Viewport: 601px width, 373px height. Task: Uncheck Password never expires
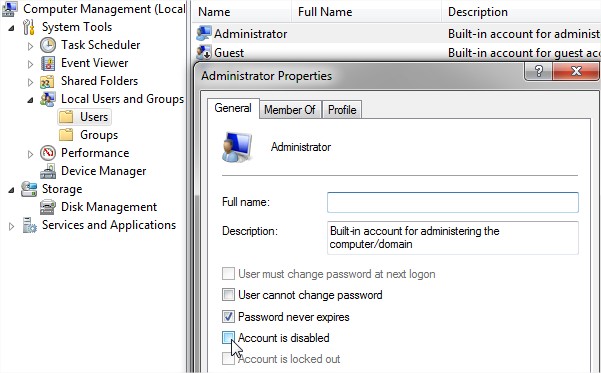228,317
